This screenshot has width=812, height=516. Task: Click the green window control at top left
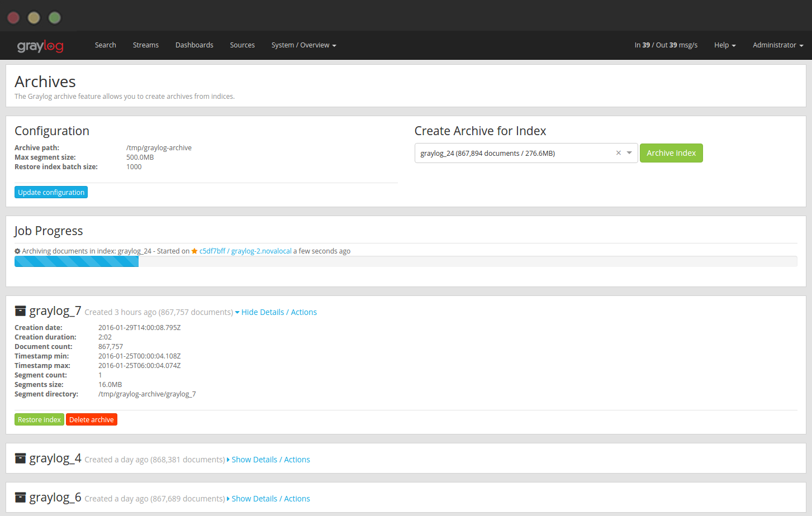pyautogui.click(x=55, y=18)
